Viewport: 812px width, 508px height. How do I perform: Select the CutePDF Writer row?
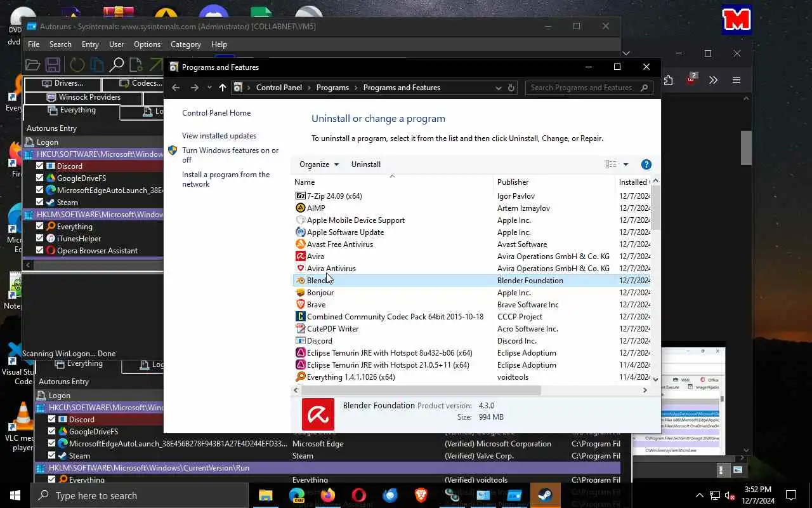471,329
